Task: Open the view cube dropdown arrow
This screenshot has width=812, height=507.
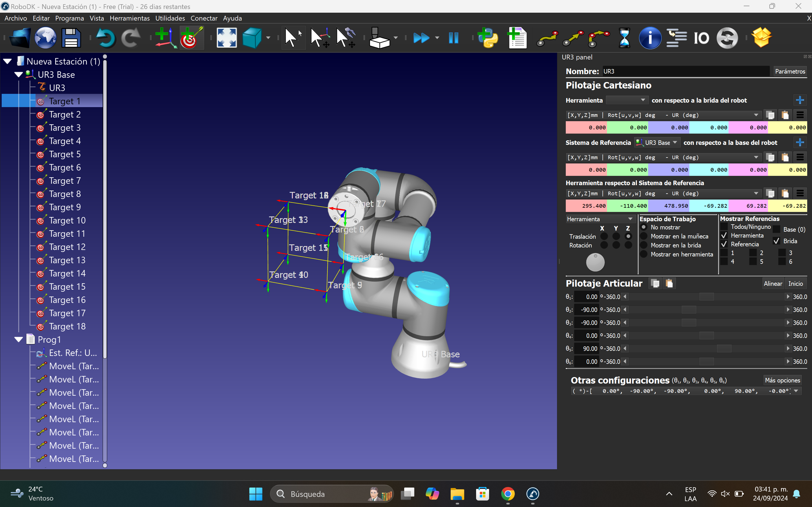Action: tap(268, 38)
